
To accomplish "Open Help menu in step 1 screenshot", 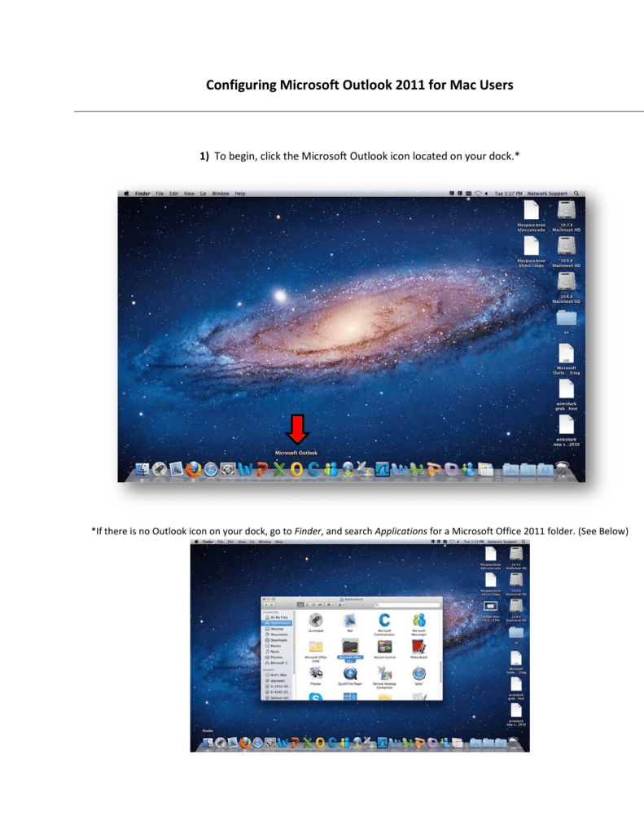I will point(240,194).
